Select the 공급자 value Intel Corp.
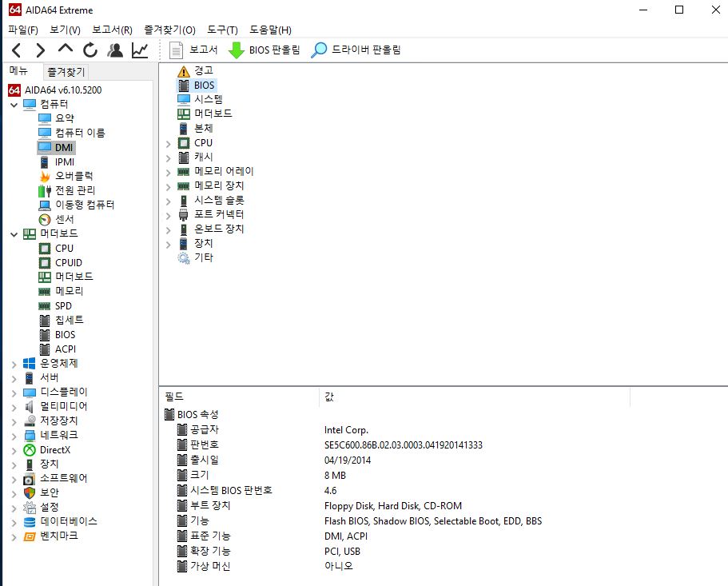This screenshot has height=586, width=728. 346,430
